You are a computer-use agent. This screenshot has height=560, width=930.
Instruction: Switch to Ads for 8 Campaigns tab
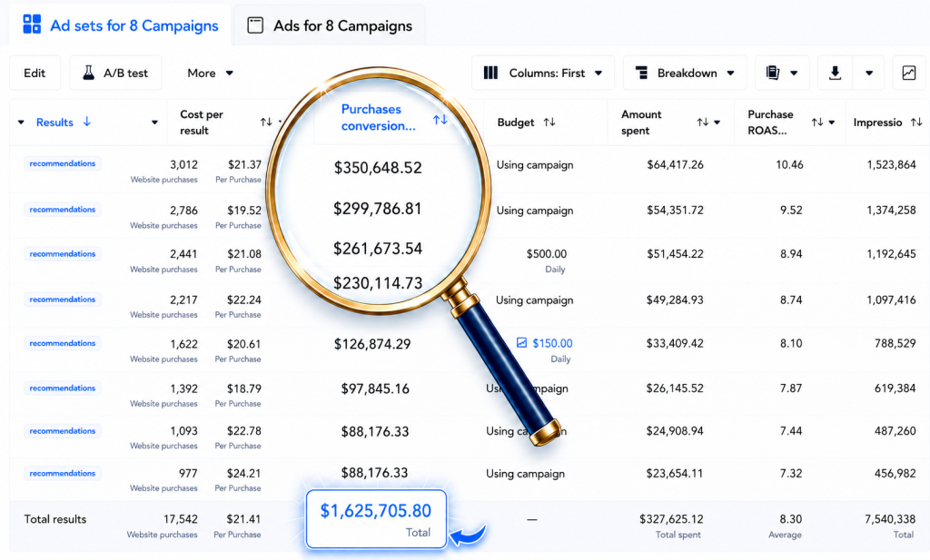coord(330,25)
